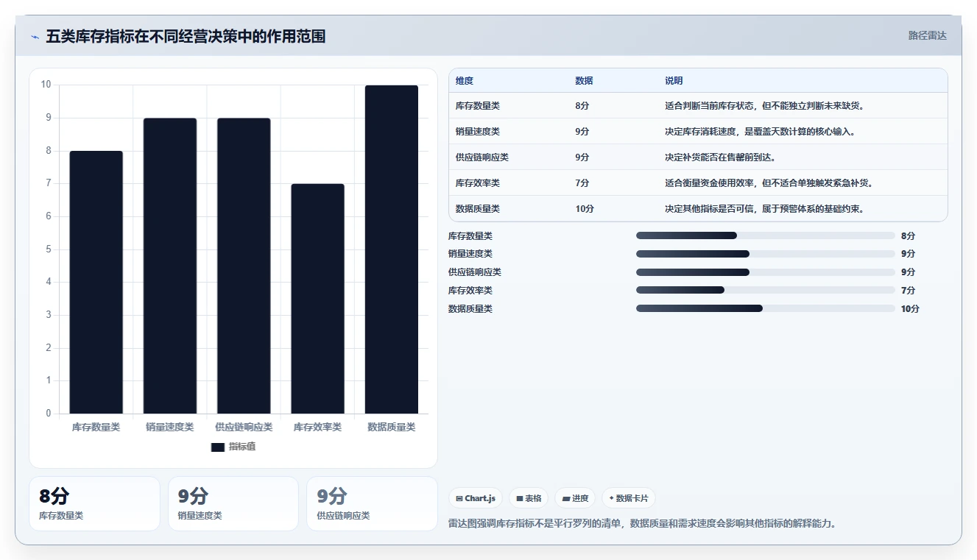Click description starting 决定库存消耗速度
977x560 pixels.
[x=761, y=132]
